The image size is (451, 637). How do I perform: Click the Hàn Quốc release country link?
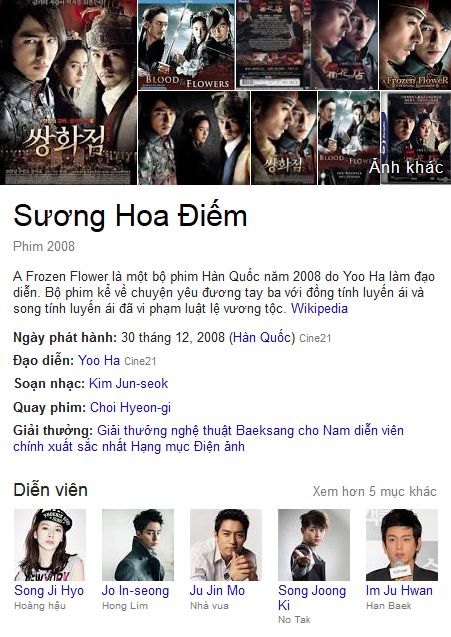click(x=262, y=337)
